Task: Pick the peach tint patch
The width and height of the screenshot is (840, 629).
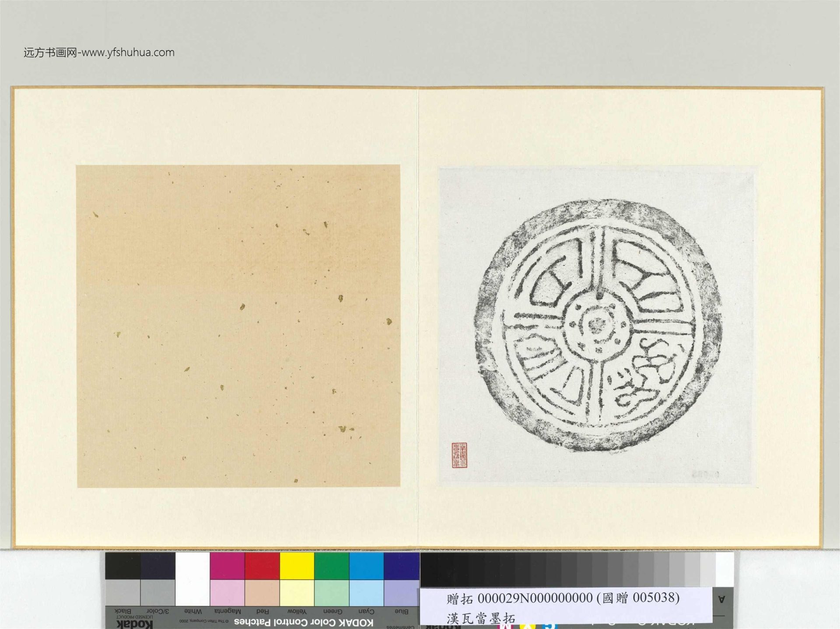Action: pyautogui.click(x=262, y=593)
